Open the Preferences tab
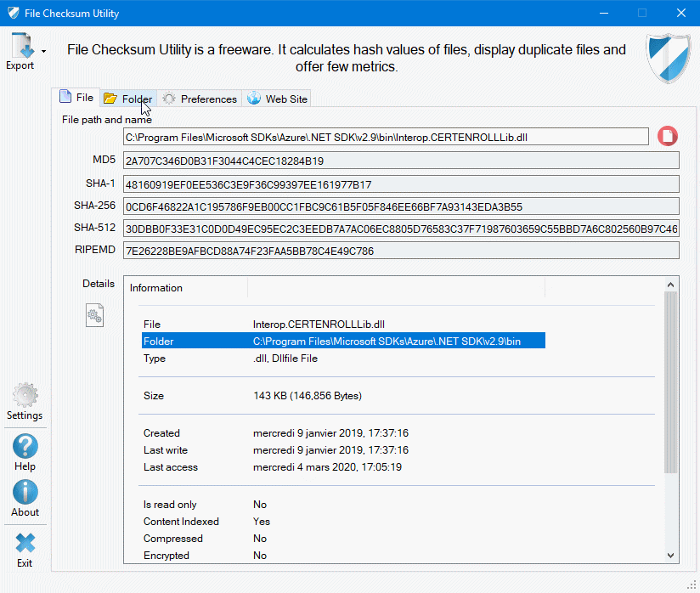Viewport: 700px width, 593px height. click(x=200, y=99)
